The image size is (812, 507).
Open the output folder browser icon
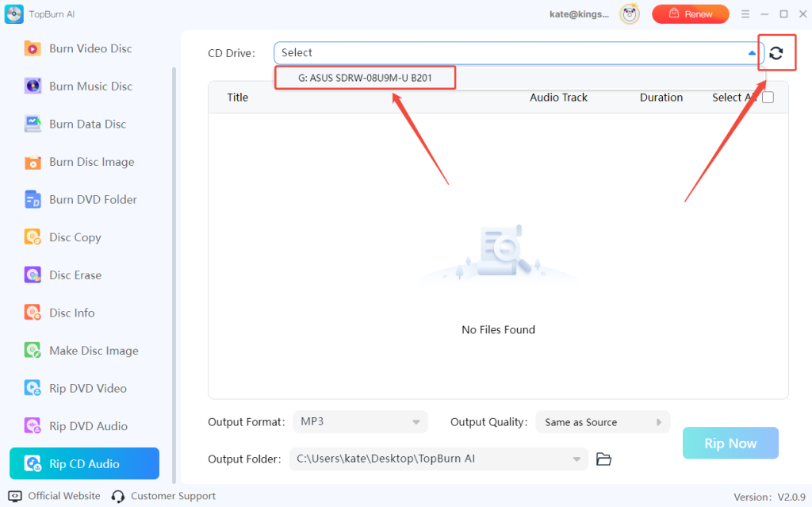point(603,459)
